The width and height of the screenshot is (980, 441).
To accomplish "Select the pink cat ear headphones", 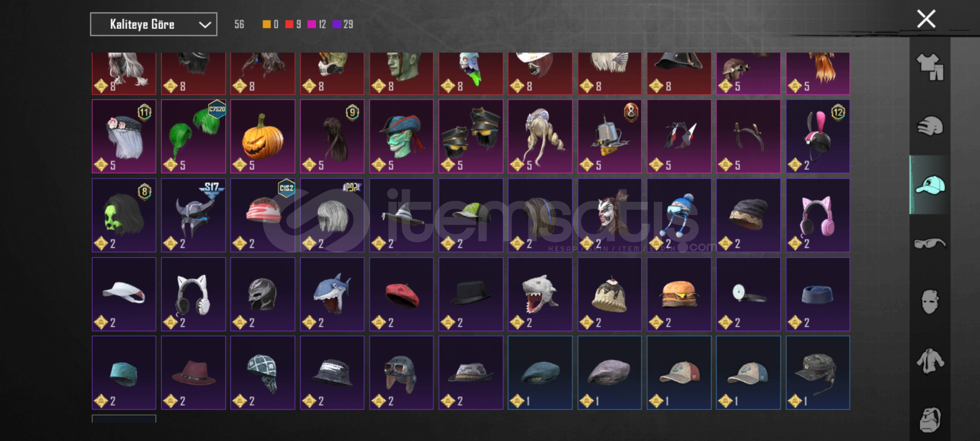I will pyautogui.click(x=818, y=215).
